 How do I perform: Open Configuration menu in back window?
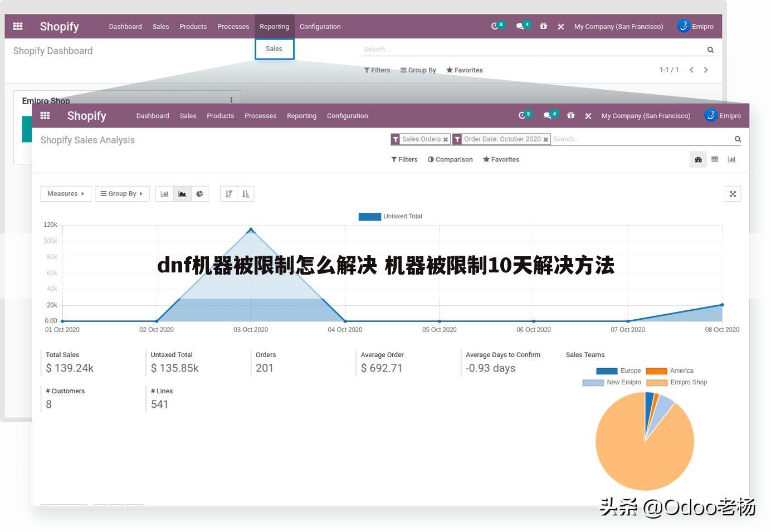(320, 26)
